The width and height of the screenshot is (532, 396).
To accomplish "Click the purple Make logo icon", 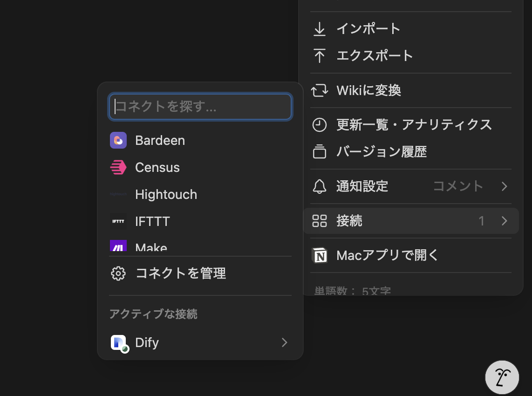I will 118,246.
